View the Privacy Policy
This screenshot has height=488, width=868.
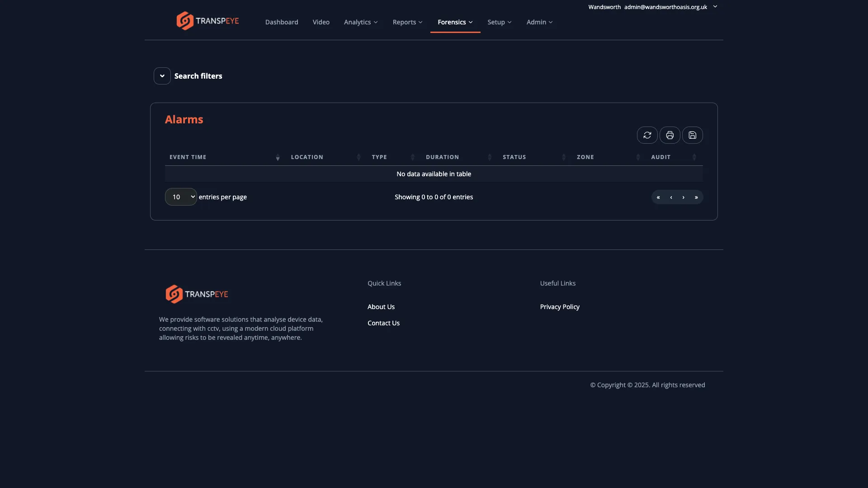click(x=560, y=306)
